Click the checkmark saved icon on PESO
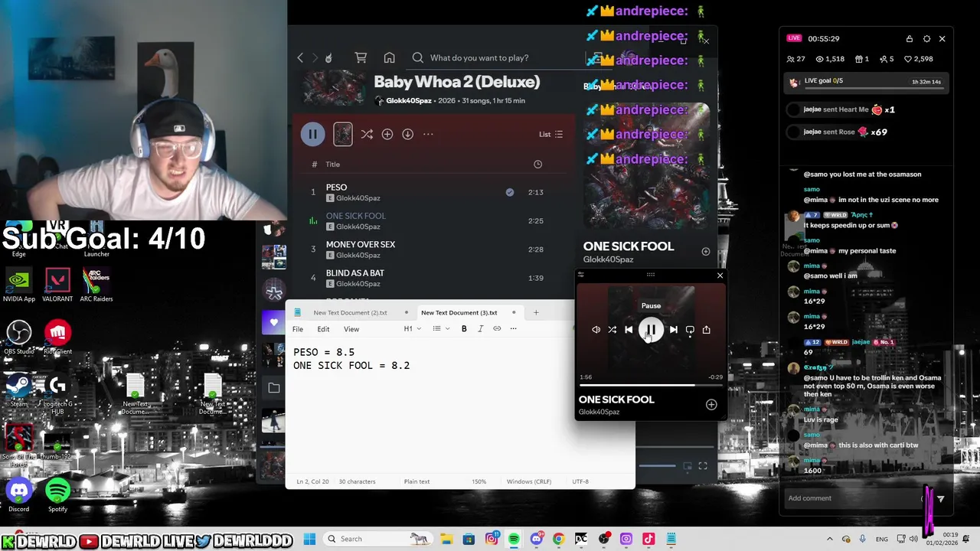The width and height of the screenshot is (980, 551). [x=510, y=192]
